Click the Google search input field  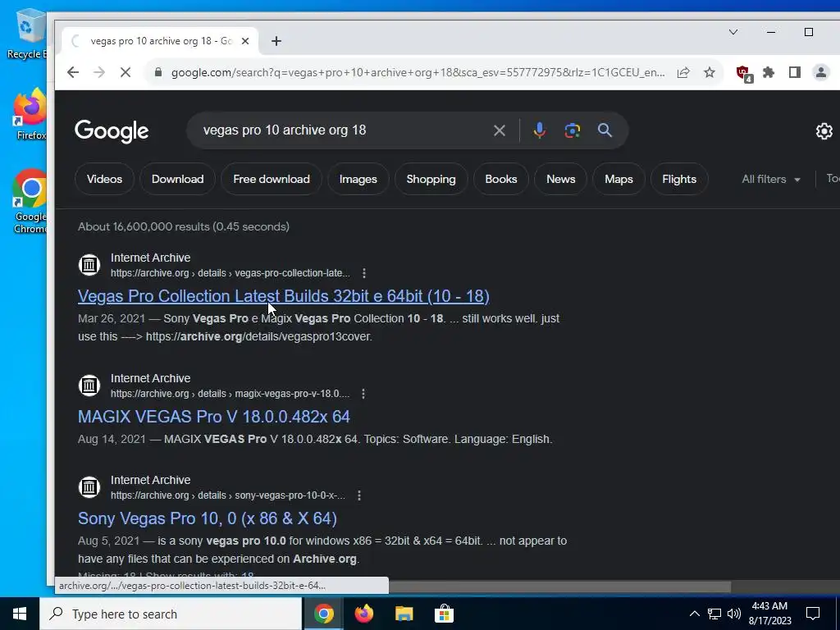tap(343, 130)
